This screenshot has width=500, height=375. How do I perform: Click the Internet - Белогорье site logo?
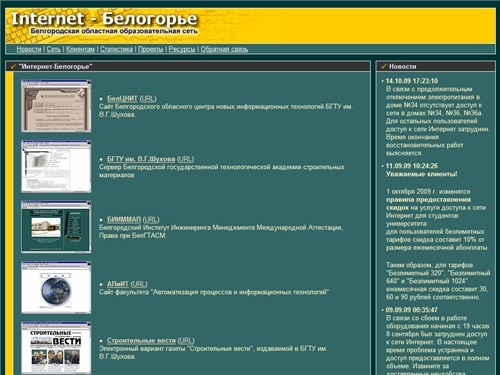[x=104, y=19]
